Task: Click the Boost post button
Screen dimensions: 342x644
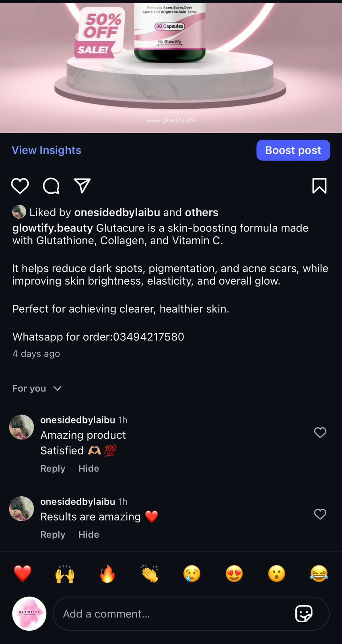Action: click(x=293, y=150)
